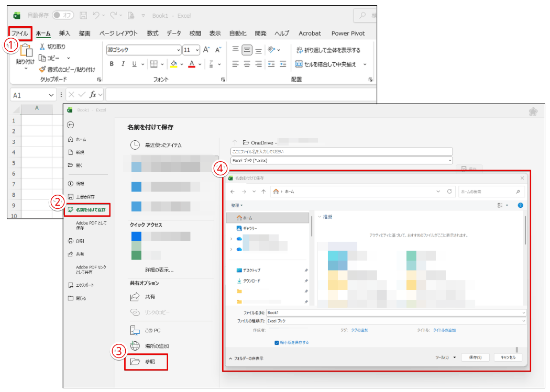Open the font name dropdown
Screen dimensions: 550x392
[178, 50]
